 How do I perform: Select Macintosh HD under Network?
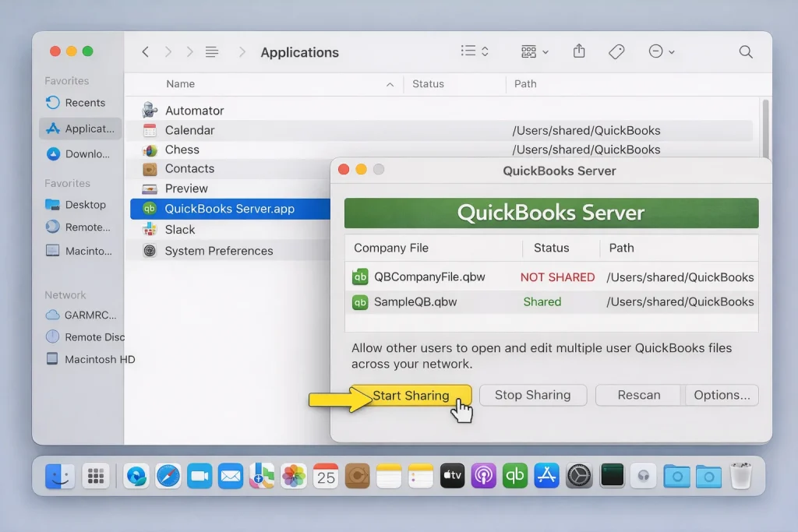(90, 359)
